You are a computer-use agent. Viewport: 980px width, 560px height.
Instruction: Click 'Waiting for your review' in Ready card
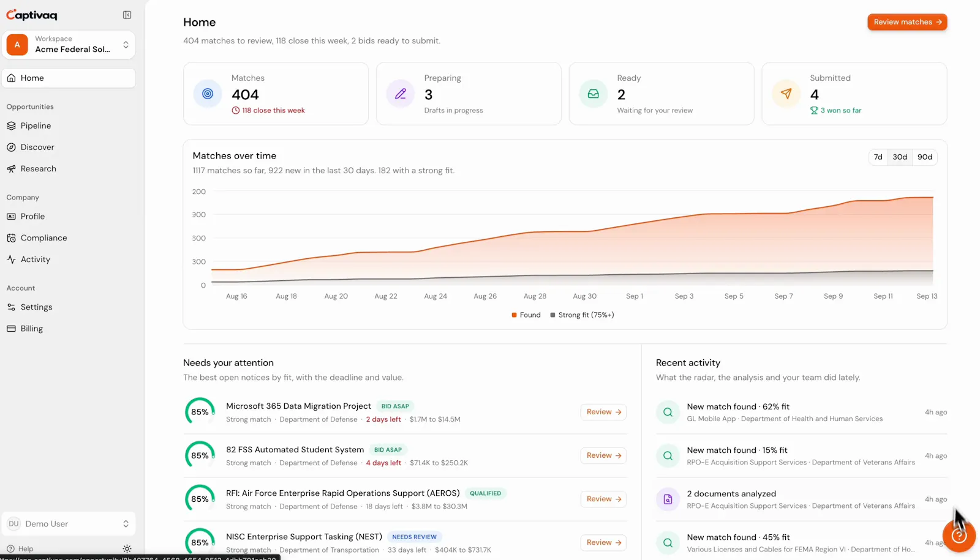click(655, 110)
